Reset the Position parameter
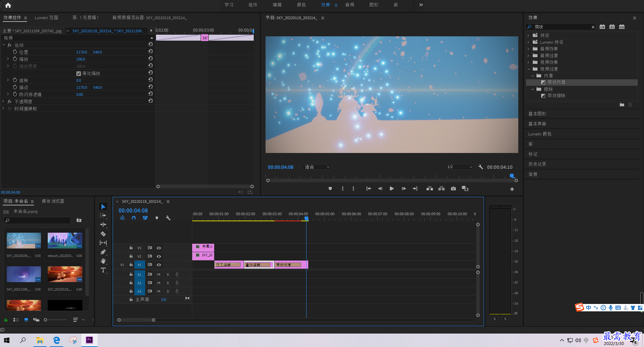 coord(151,51)
